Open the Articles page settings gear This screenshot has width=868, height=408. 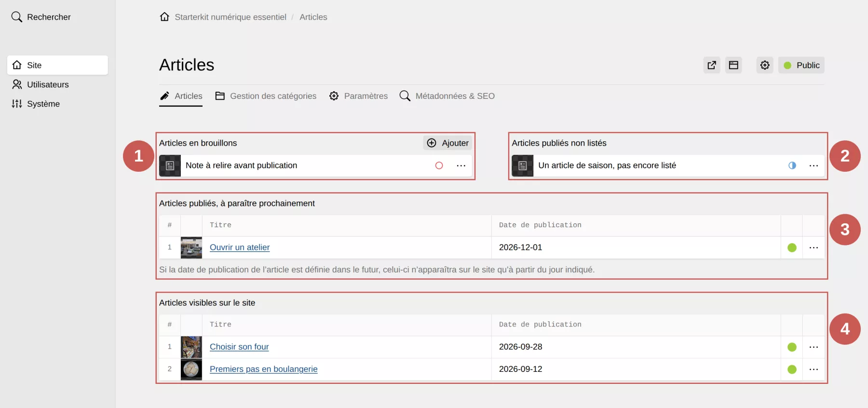click(765, 65)
